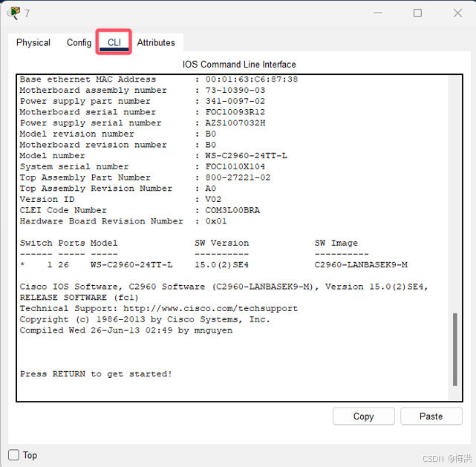
Task: Switch to the Config tab
Action: 79,42
